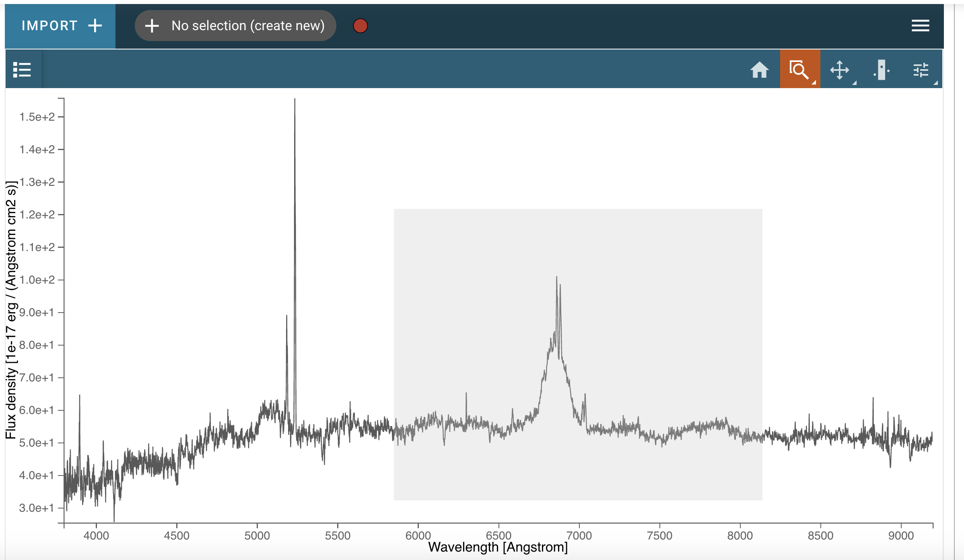The width and height of the screenshot is (964, 560).
Task: Click the 6.0e+1 flux tick label
Action: click(x=37, y=410)
